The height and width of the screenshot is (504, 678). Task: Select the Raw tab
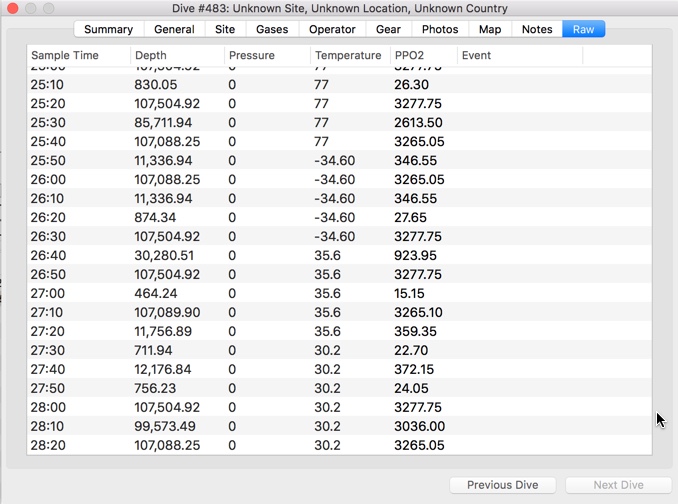tap(583, 29)
